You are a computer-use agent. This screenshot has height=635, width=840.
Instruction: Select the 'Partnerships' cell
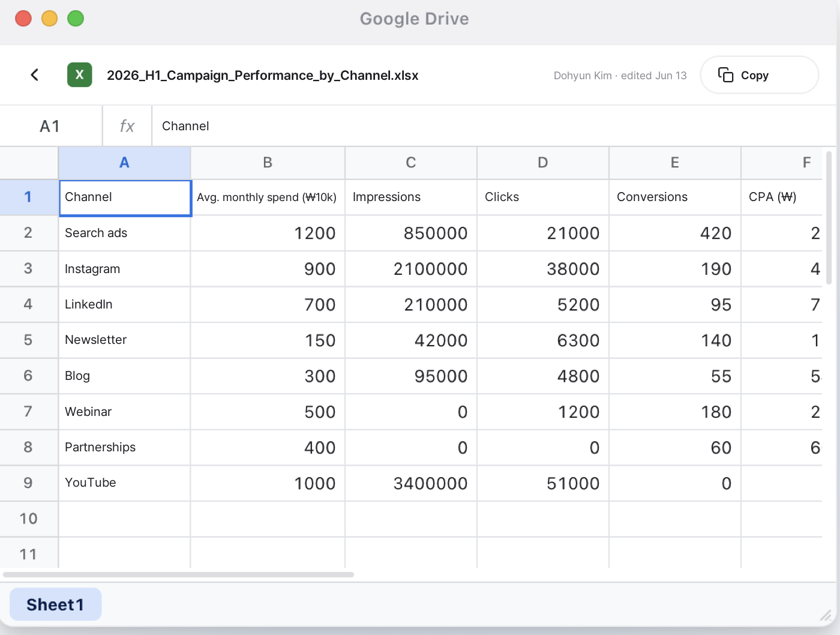124,448
